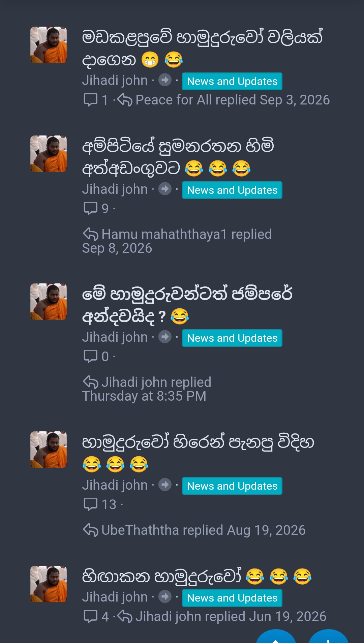
Task: Click the arrow icon in the first thread
Action: 165,80
